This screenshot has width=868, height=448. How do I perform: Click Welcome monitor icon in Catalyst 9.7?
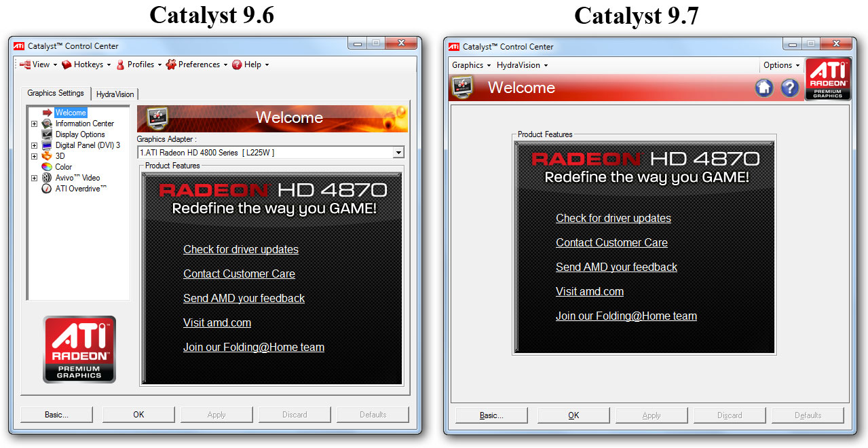coord(464,87)
